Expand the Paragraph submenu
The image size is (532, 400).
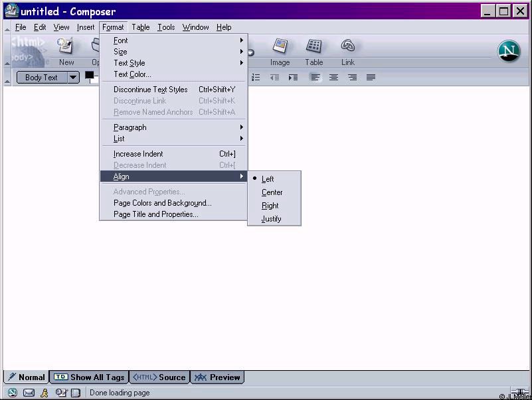coord(174,127)
